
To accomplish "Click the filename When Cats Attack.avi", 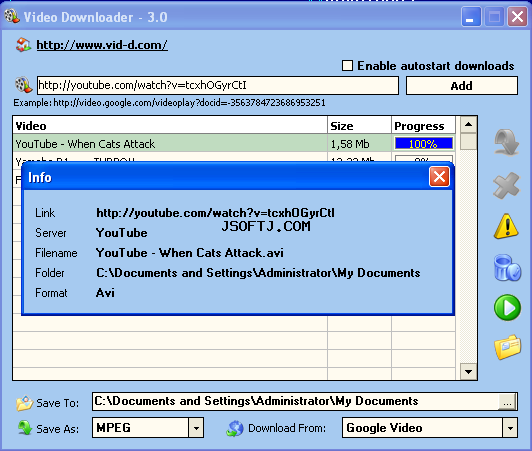I will click(190, 253).
